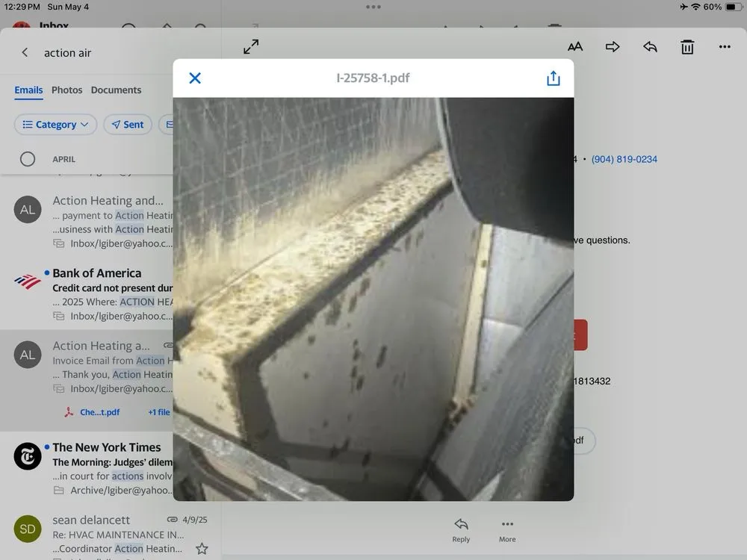Switch to the Photos tab
Image resolution: width=747 pixels, height=560 pixels.
tap(66, 90)
